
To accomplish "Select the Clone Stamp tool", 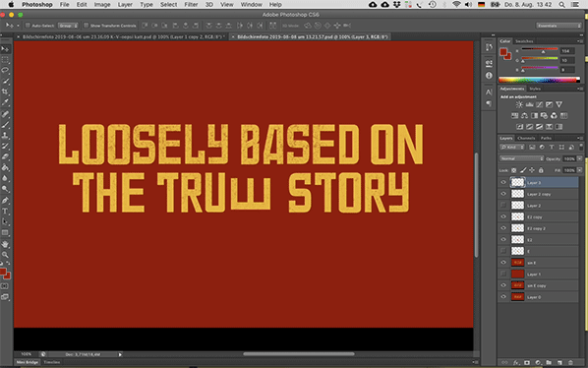I will pyautogui.click(x=5, y=135).
